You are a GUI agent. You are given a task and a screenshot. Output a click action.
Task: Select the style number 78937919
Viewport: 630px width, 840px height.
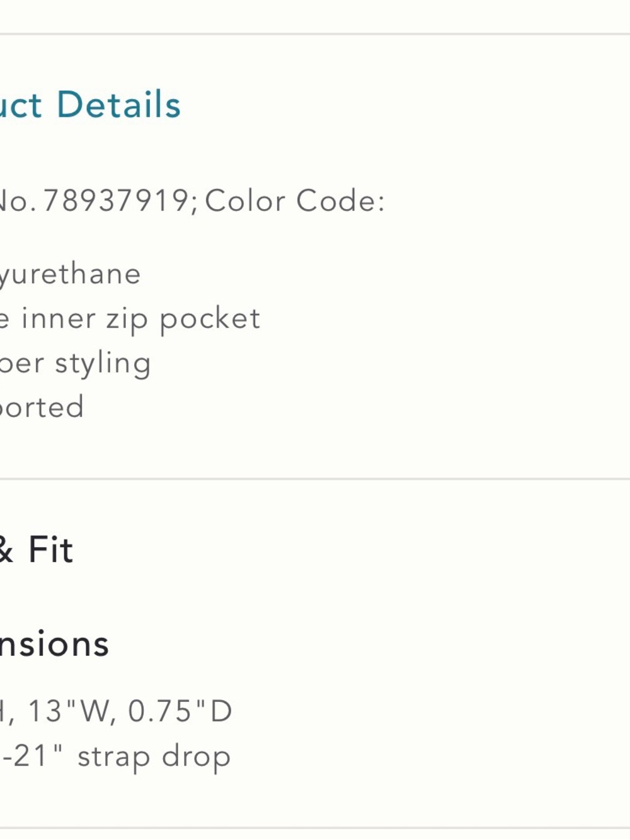point(115,201)
